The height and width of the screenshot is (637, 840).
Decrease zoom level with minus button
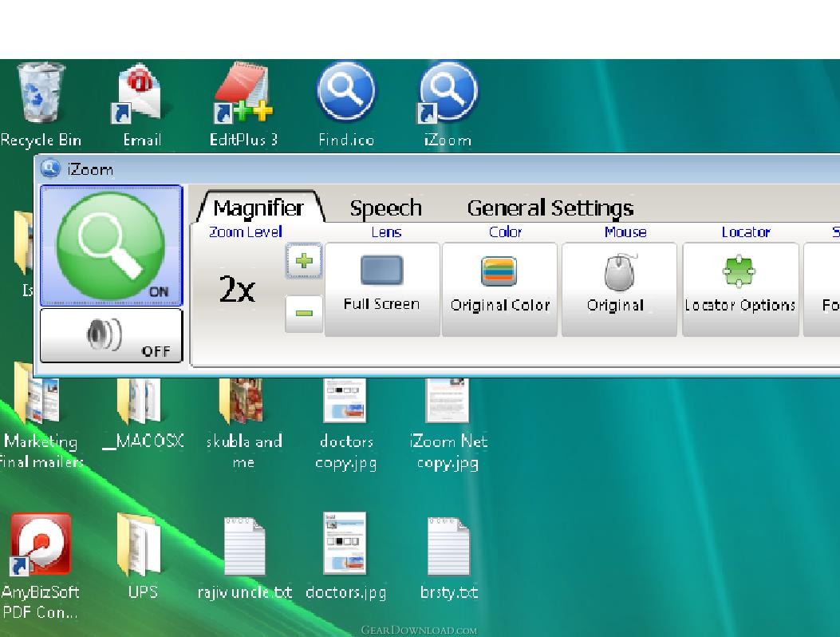coord(304,313)
